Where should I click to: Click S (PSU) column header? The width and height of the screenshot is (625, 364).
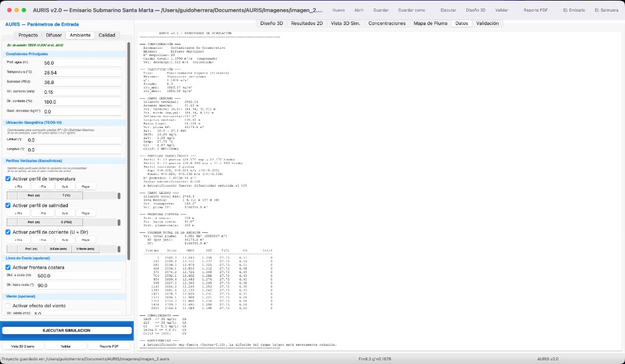coord(67,222)
